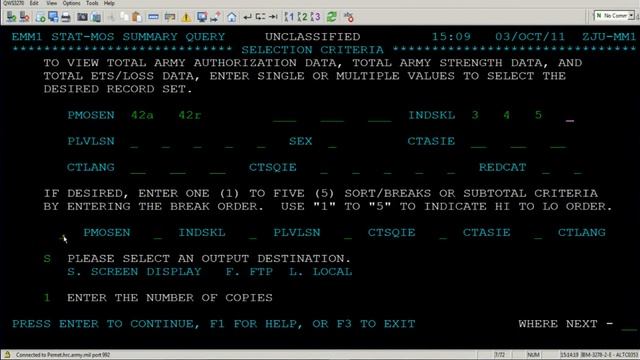Viewport: 640px width, 360px height.
Task: Click the tab forward arrow icon
Action: pyautogui.click(x=273, y=17)
